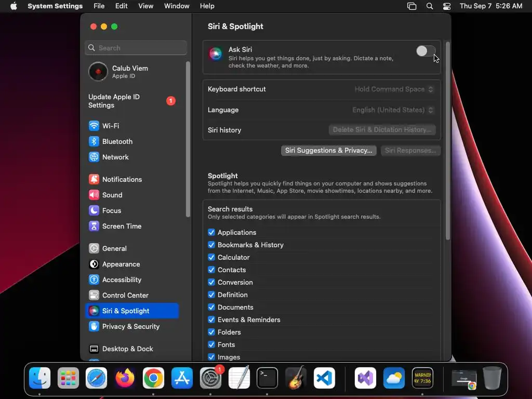Open the Help menu
The width and height of the screenshot is (532, 399).
point(207,6)
